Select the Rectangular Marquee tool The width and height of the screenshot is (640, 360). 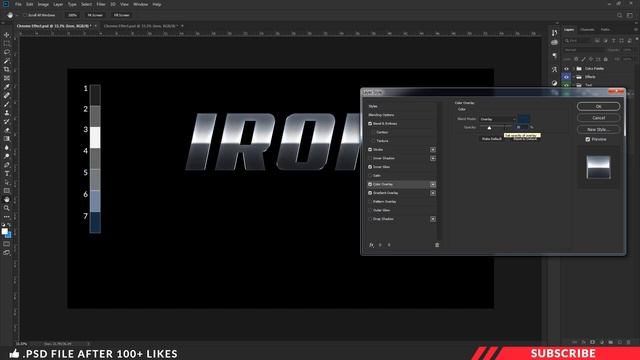click(x=7, y=43)
